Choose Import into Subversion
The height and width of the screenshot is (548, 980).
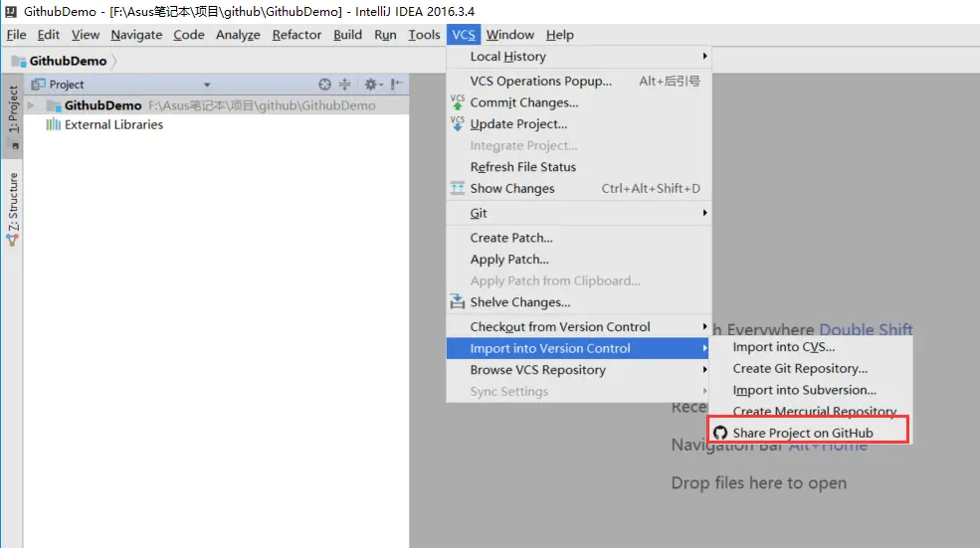(x=810, y=390)
